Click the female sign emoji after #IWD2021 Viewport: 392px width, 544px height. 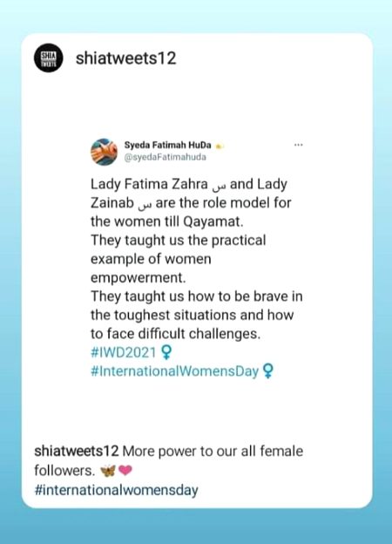[166, 352]
